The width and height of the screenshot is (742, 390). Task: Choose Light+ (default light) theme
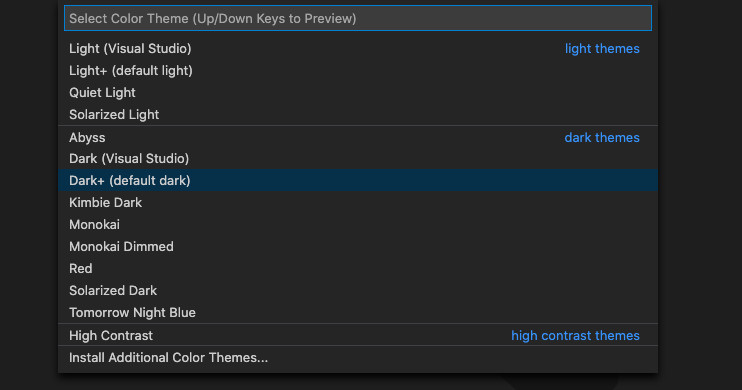coord(358,71)
